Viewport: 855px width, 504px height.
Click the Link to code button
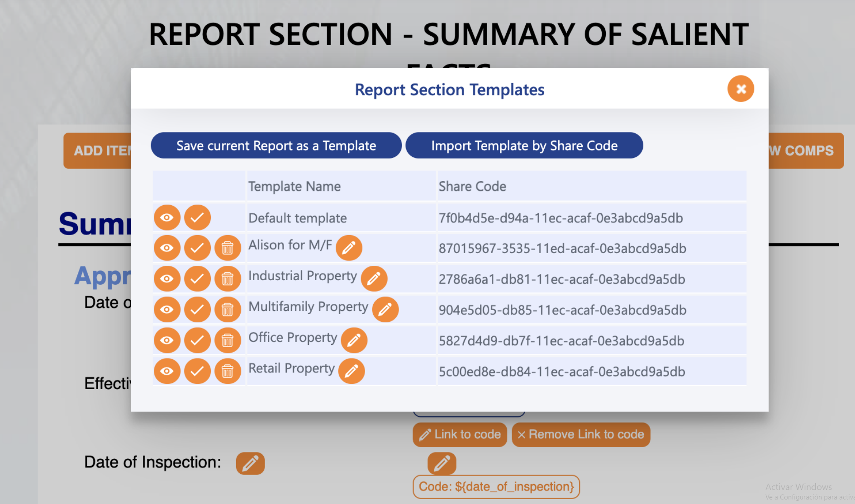click(460, 434)
